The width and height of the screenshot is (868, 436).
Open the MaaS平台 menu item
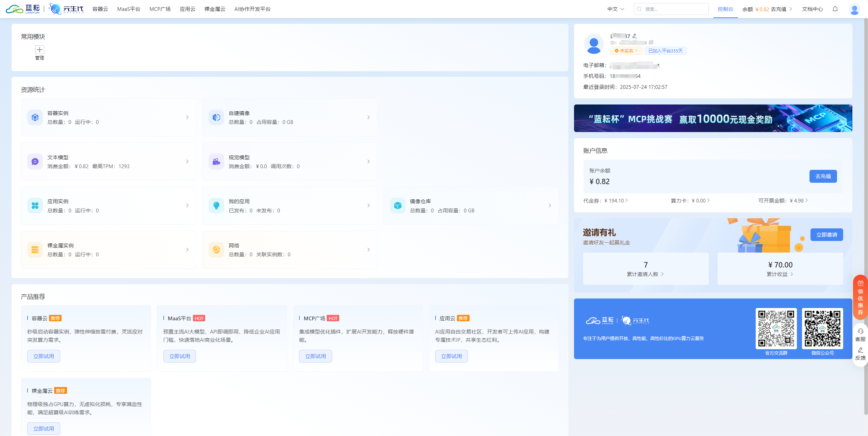(129, 9)
